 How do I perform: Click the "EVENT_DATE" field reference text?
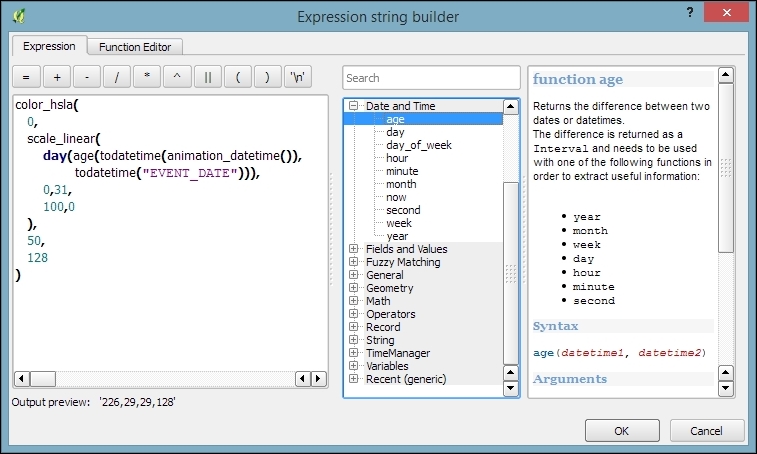click(x=190, y=173)
